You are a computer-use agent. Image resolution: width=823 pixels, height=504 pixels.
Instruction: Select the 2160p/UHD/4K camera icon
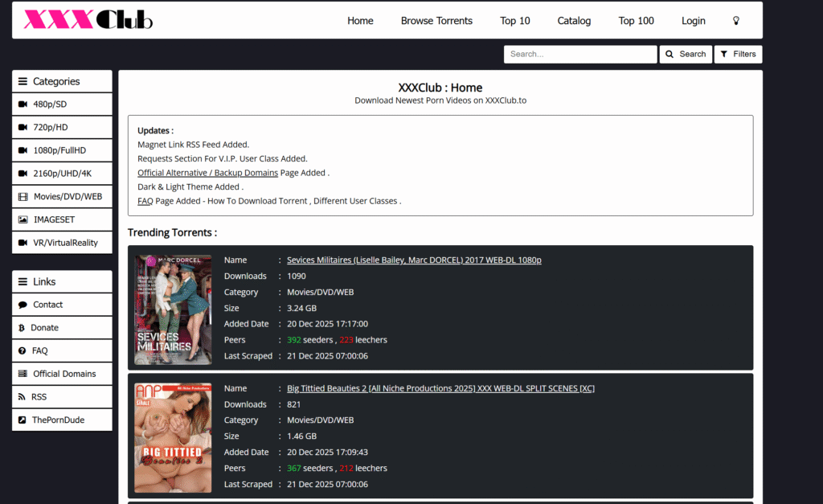pyautogui.click(x=23, y=174)
